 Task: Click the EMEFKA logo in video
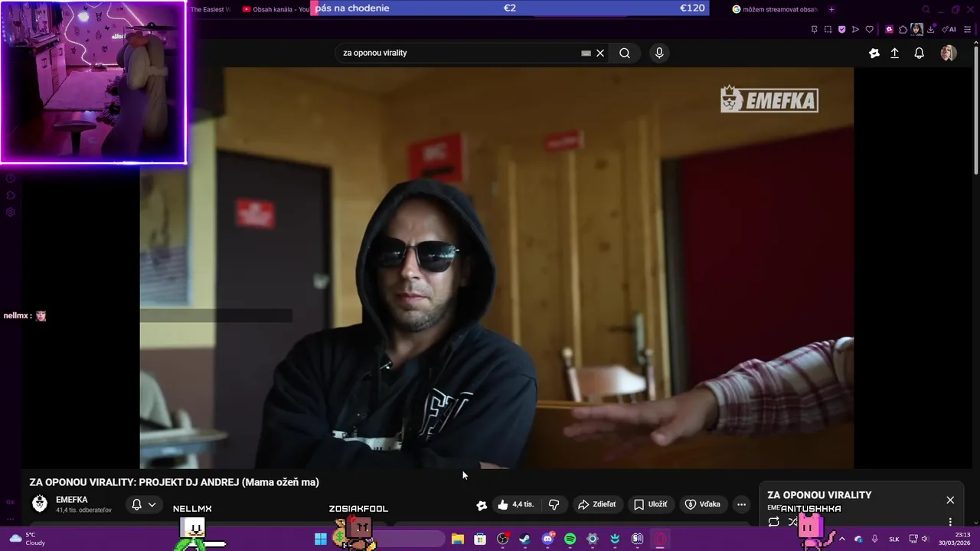769,99
